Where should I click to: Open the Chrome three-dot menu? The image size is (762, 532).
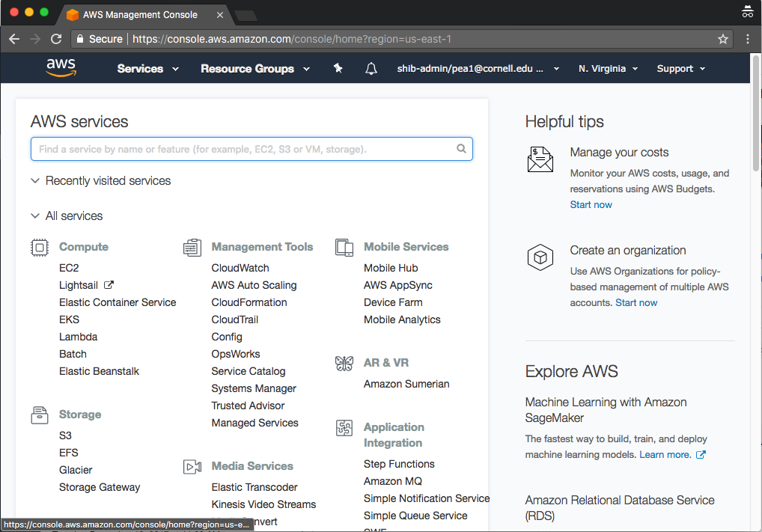coord(748,39)
